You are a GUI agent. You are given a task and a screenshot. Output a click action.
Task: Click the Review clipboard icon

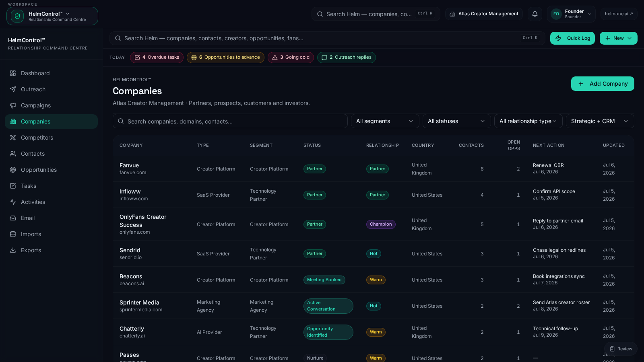click(612, 349)
